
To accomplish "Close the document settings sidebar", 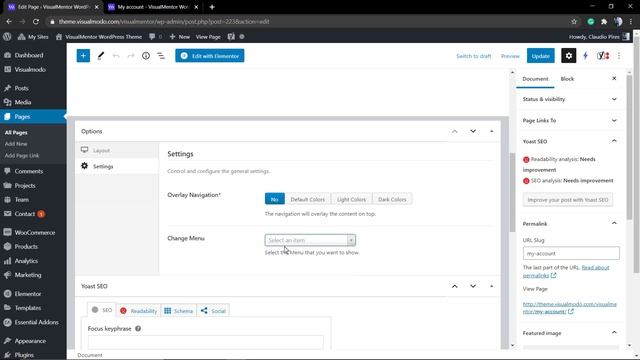I will click(x=614, y=78).
